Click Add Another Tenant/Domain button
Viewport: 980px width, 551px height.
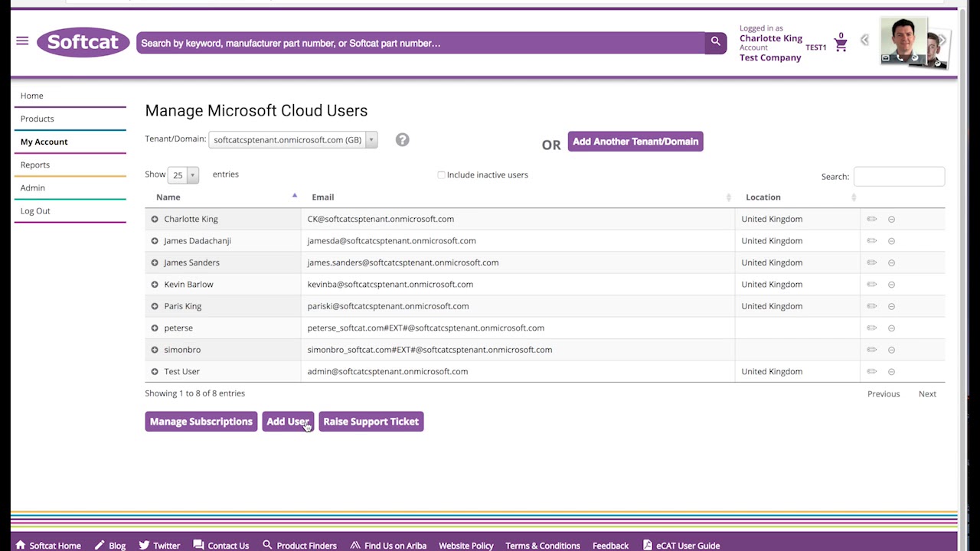(x=635, y=142)
